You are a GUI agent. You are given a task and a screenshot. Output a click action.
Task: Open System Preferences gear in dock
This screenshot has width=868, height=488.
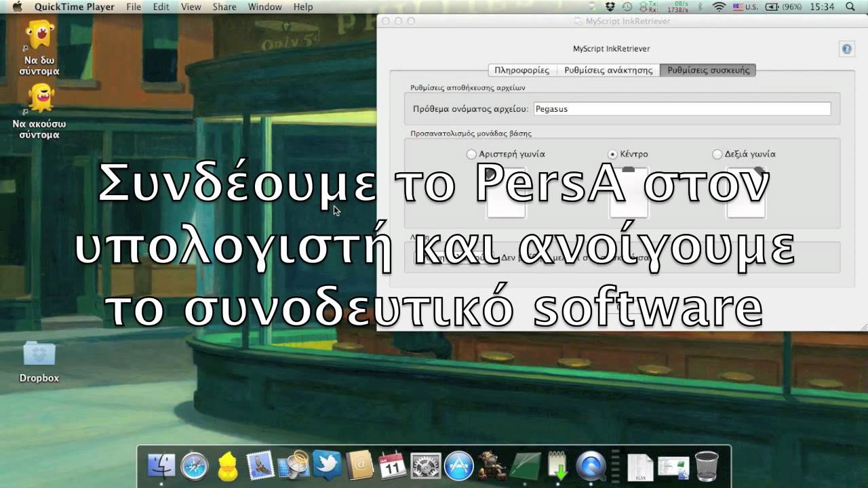point(426,466)
